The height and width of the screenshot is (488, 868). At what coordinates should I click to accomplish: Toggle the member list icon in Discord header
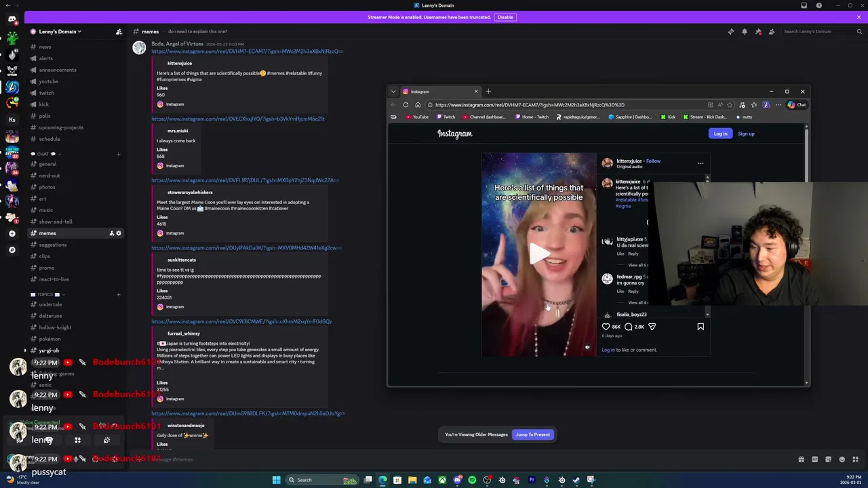pos(772,31)
